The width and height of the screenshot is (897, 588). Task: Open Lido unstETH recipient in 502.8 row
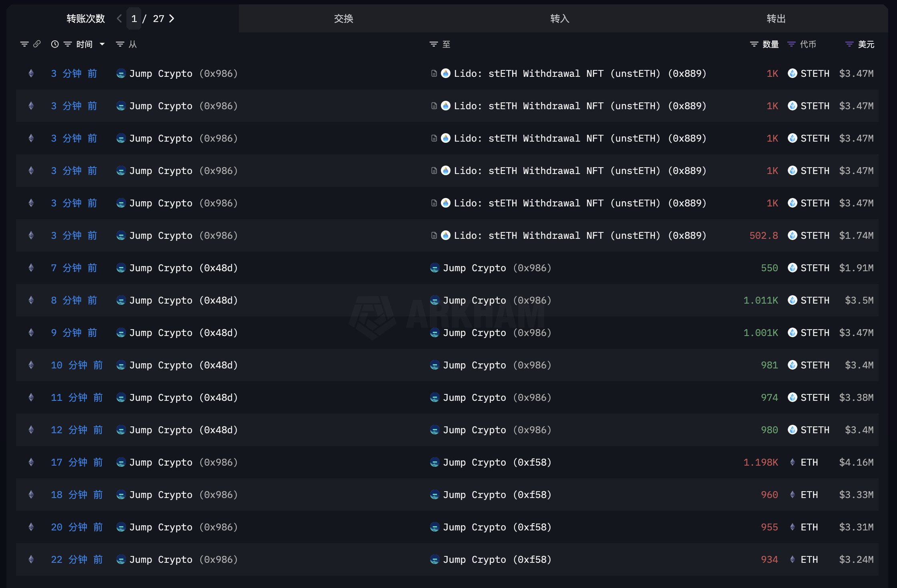[x=580, y=235]
